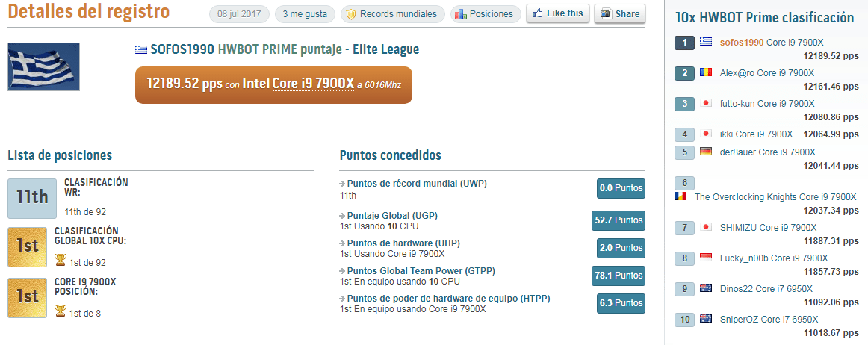Image resolution: width=868 pixels, height=345 pixels.
Task: Click the Greek flag profile image
Action: coord(44,67)
